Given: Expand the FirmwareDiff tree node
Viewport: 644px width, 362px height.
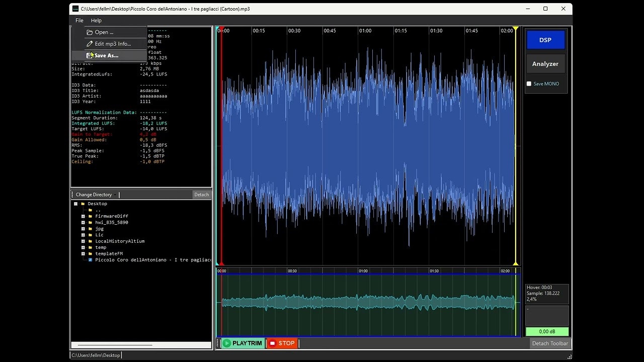Looking at the screenshot, I should [x=83, y=216].
